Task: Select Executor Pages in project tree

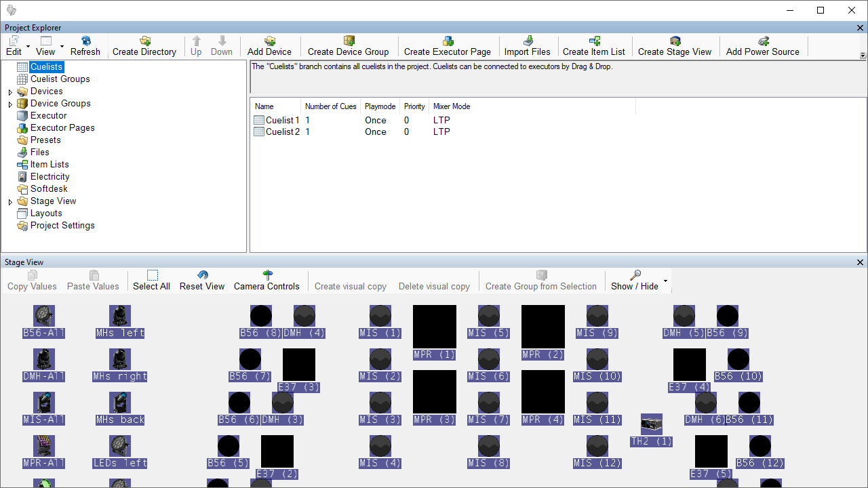Action: (62, 128)
